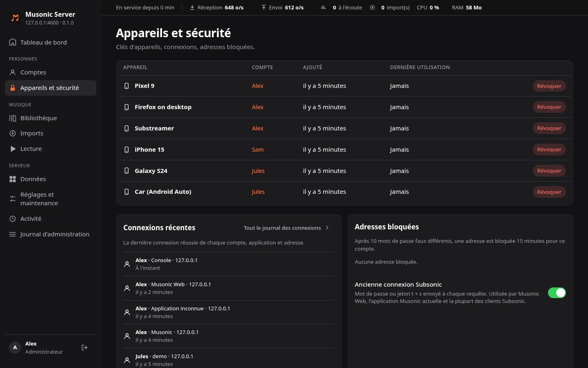Revoke the Galaxy S24 device
588x368 pixels.
tap(549, 171)
